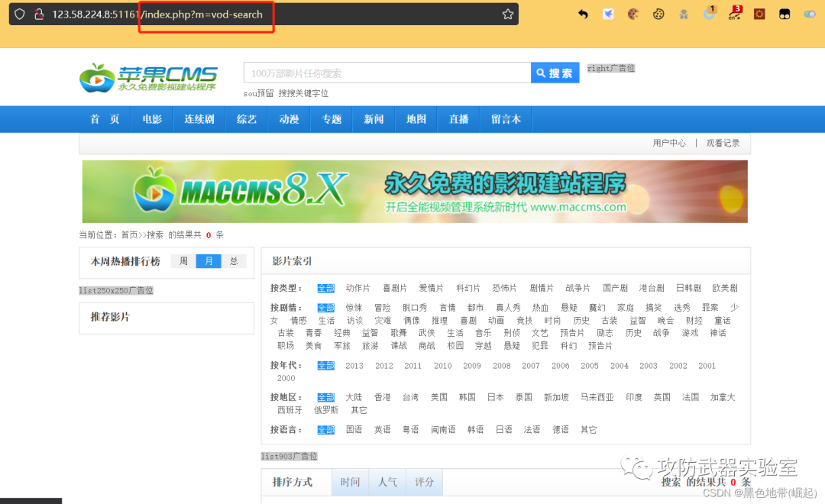This screenshot has width=825, height=504.
Task: Switch ranking to 周 tab
Action: [183, 261]
